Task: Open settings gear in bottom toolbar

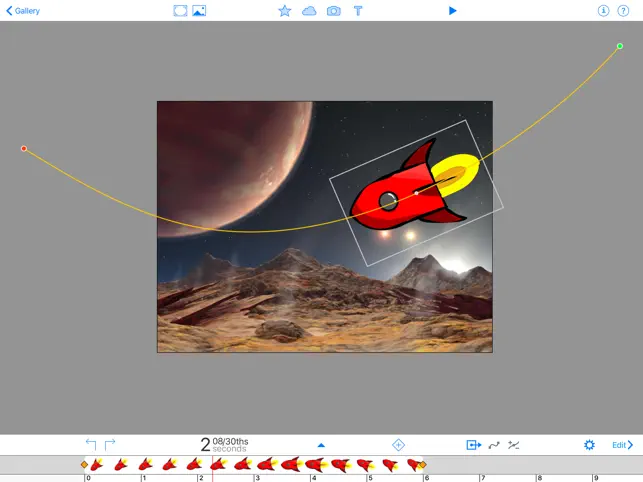Action: pos(589,445)
